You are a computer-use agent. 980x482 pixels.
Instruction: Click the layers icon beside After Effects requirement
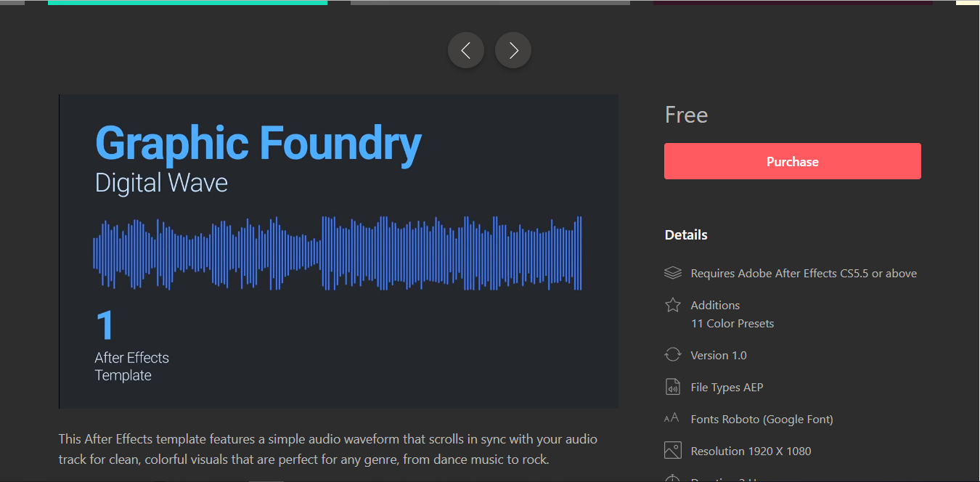click(673, 273)
